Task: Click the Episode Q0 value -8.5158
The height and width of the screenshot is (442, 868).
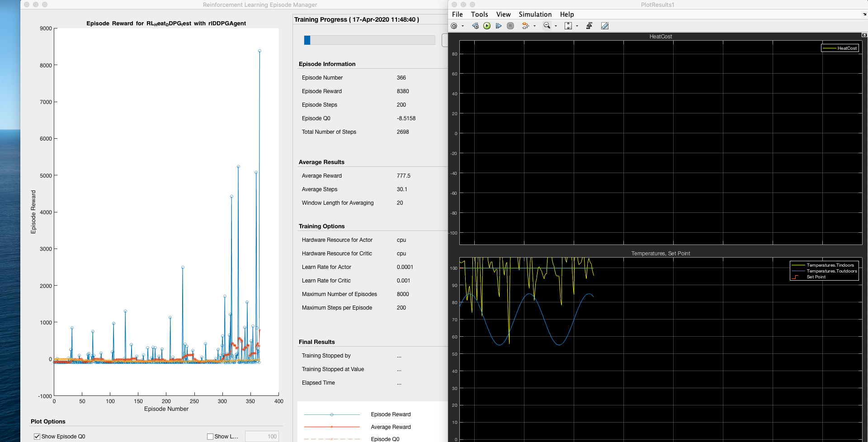Action: coord(406,118)
